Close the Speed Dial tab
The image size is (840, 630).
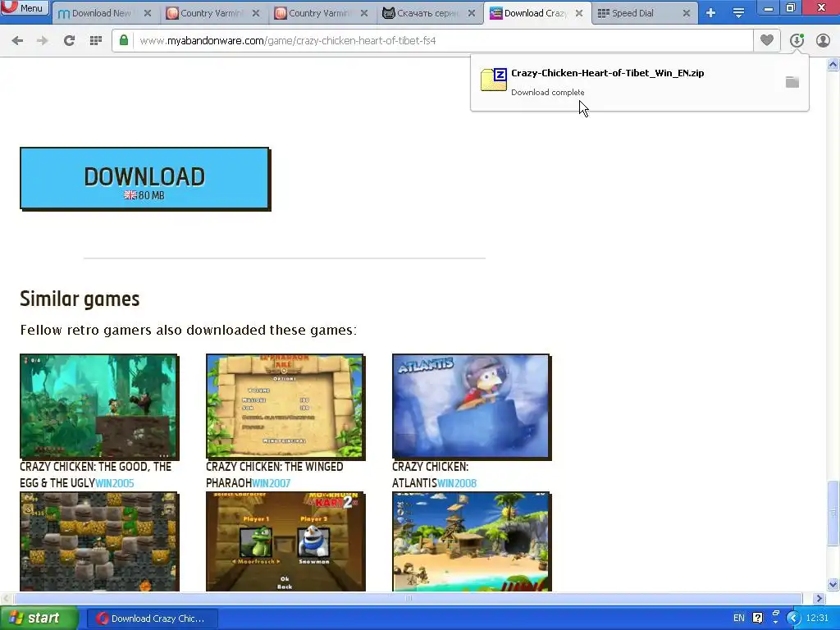(687, 13)
